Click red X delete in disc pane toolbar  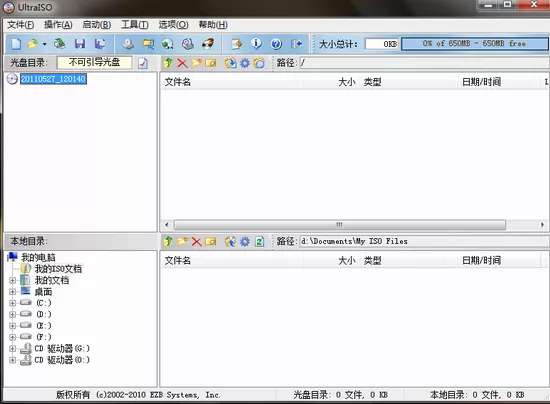182,63
